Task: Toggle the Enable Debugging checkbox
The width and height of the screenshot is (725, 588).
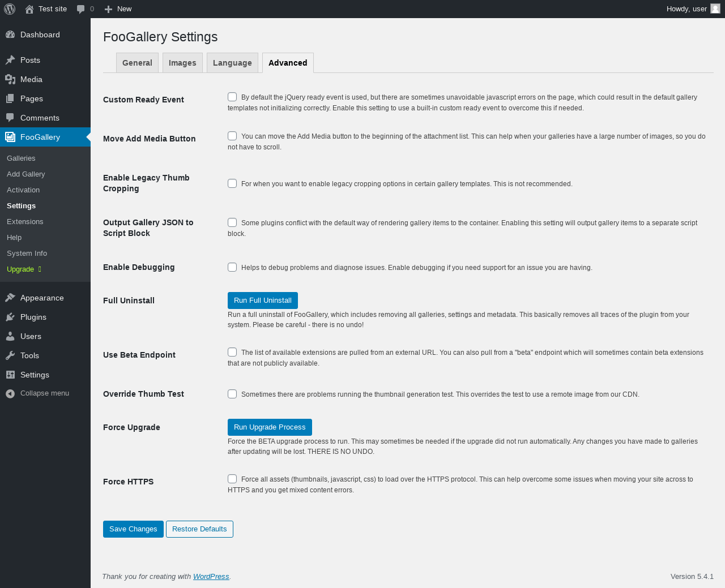Action: [x=232, y=267]
